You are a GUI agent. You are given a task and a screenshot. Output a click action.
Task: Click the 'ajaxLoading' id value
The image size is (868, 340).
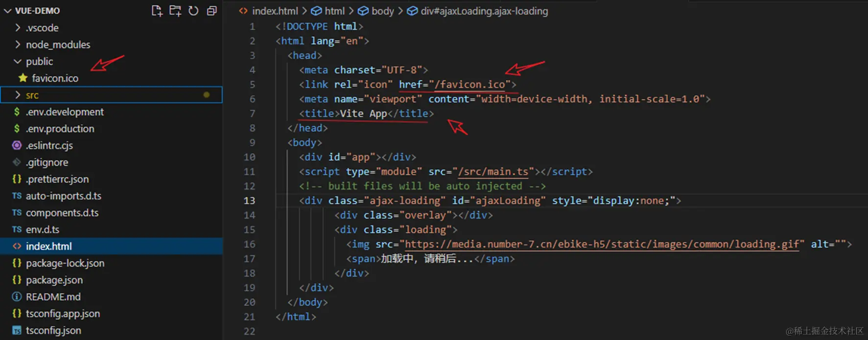508,201
